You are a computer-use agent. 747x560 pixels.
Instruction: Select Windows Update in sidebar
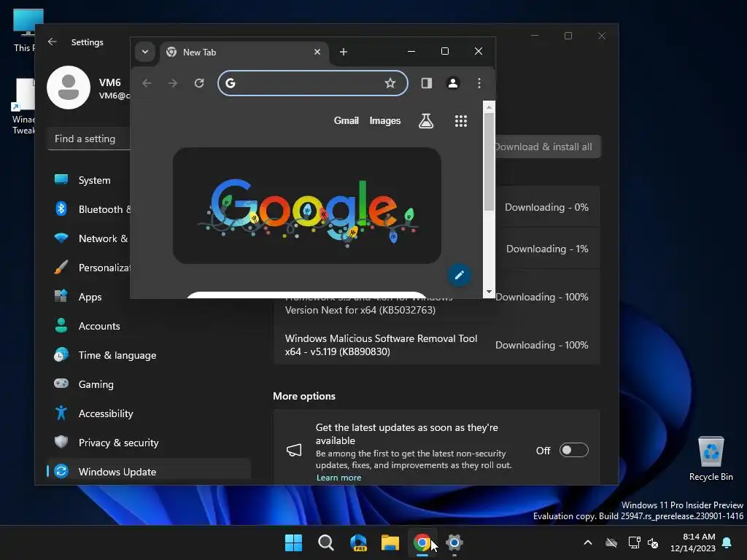pyautogui.click(x=149, y=472)
